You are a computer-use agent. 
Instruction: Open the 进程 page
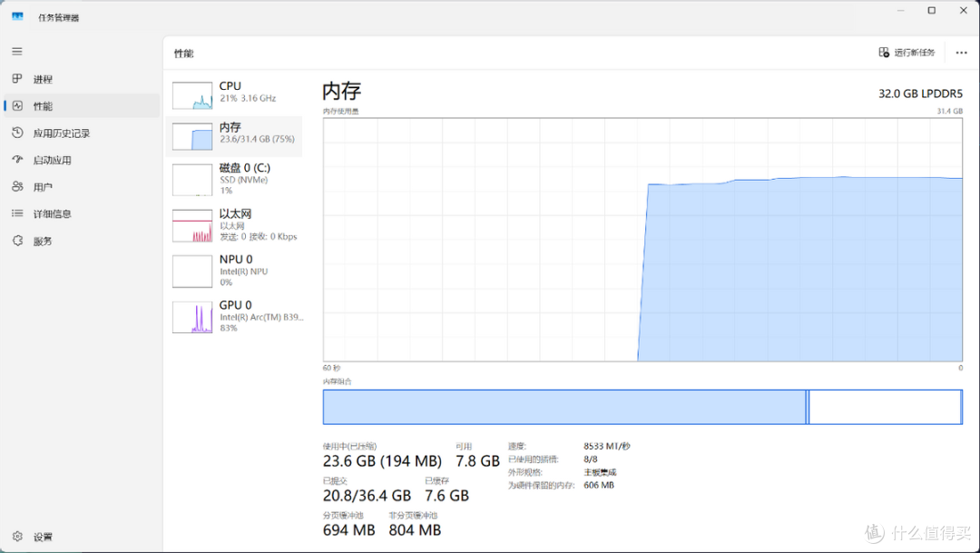(82, 79)
